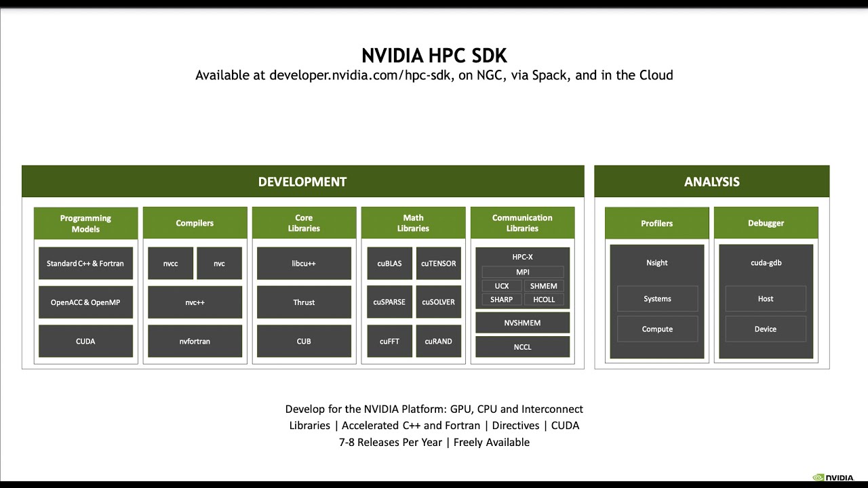The image size is (868, 488).
Task: Select the Nsight Systems box
Action: tap(657, 299)
